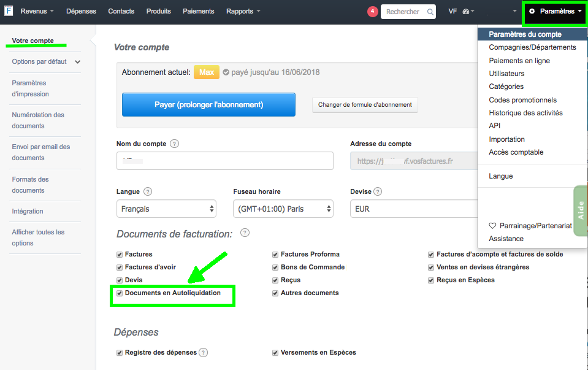588x370 pixels.
Task: Open help tooltip next to Nom du compte
Action: pyautogui.click(x=175, y=143)
